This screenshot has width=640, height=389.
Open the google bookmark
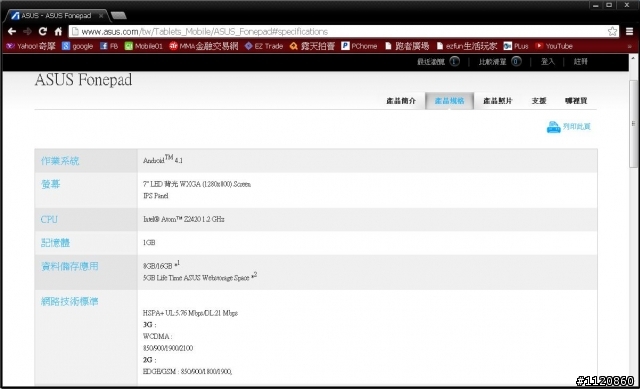[78, 46]
